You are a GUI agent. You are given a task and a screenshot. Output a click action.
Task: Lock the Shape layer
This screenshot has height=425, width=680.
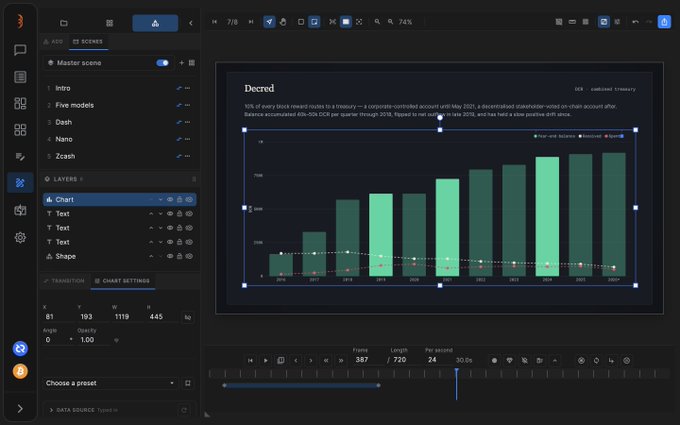tap(180, 256)
